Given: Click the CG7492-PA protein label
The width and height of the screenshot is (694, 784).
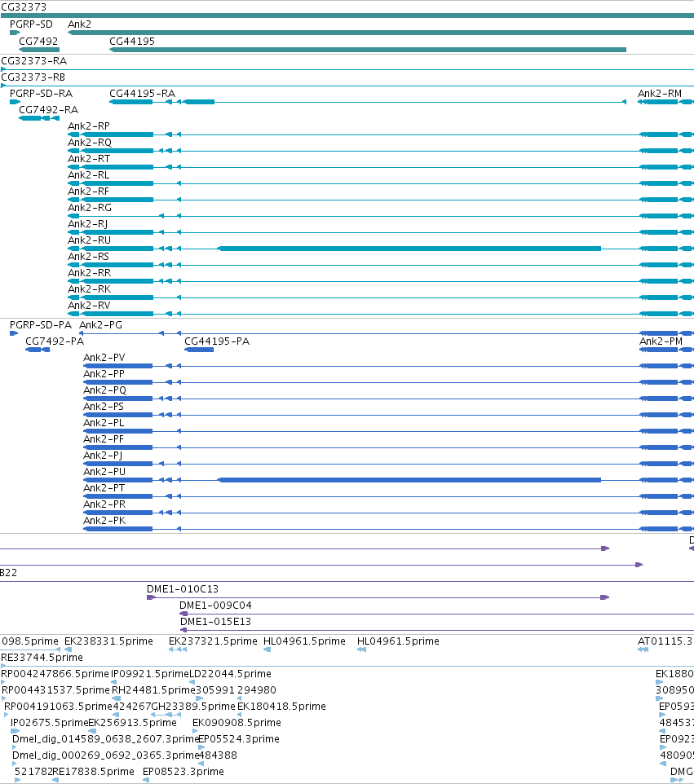Looking at the screenshot, I should pyautogui.click(x=55, y=341).
